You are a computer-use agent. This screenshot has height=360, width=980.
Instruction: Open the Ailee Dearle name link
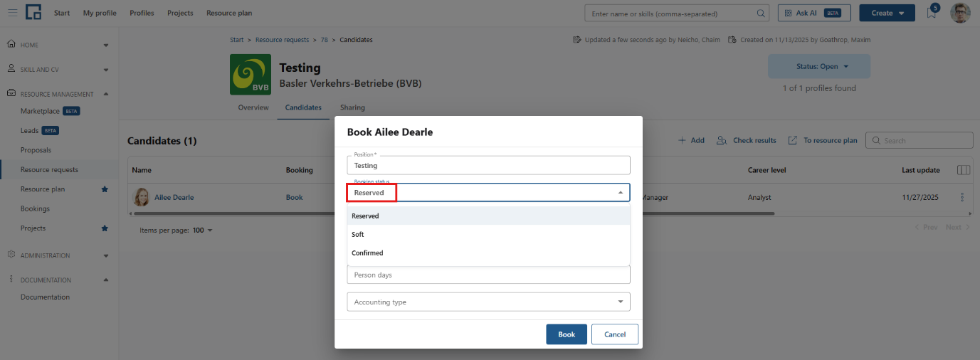click(174, 197)
